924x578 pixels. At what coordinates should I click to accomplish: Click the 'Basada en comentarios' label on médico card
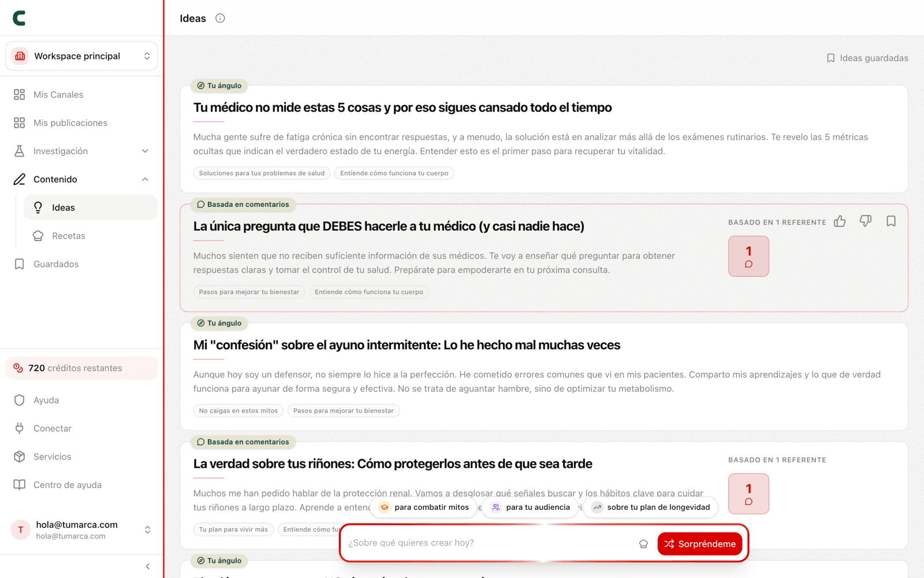(243, 205)
